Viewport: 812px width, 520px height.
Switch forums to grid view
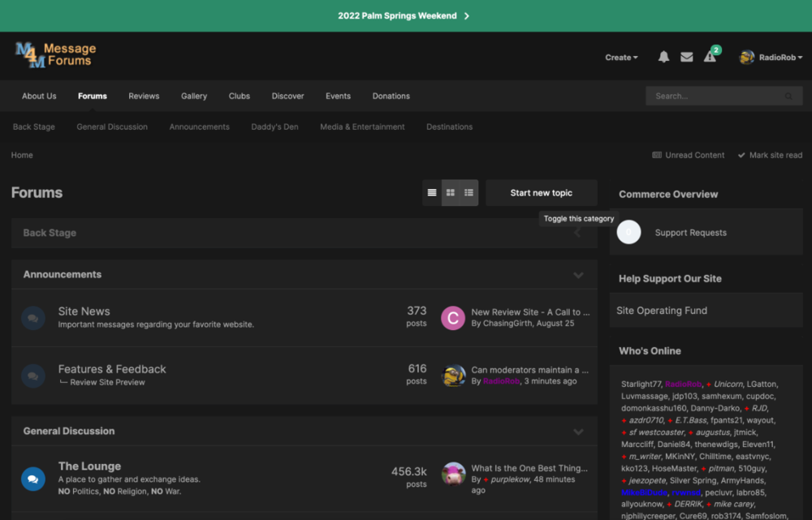[x=450, y=192]
